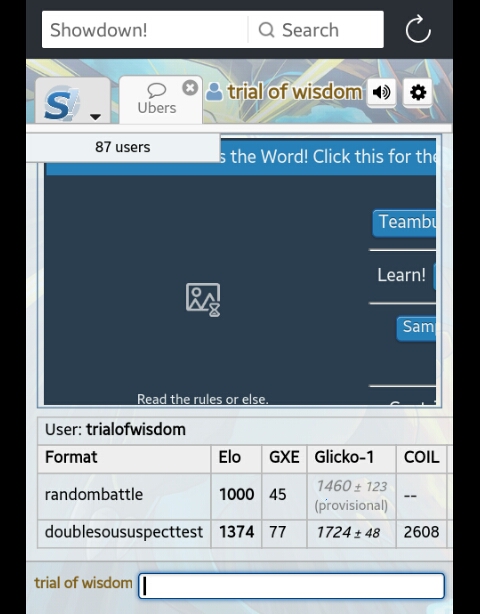
Task: Click the broken image placeholder icon
Action: (x=203, y=300)
